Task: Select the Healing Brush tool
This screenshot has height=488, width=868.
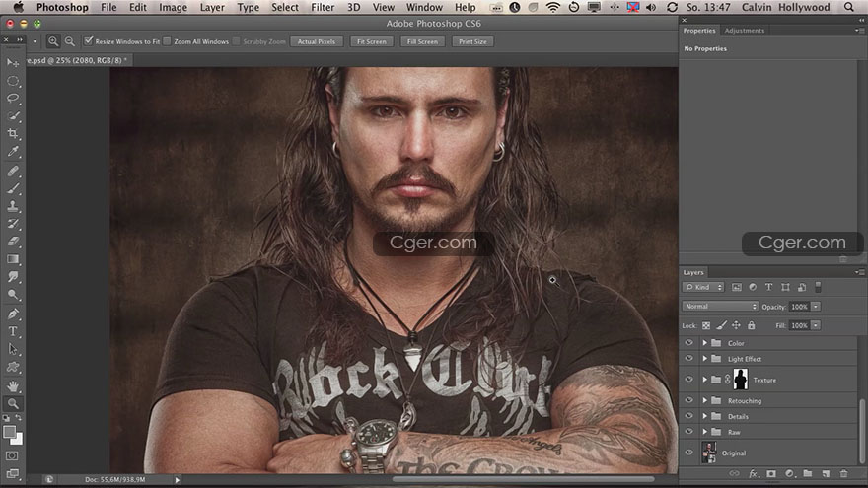Action: tap(13, 171)
